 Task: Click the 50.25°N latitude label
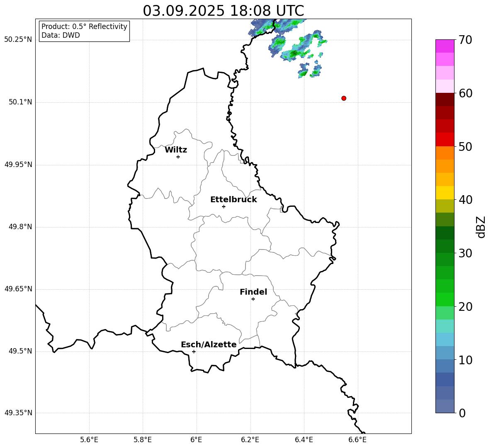coord(18,40)
